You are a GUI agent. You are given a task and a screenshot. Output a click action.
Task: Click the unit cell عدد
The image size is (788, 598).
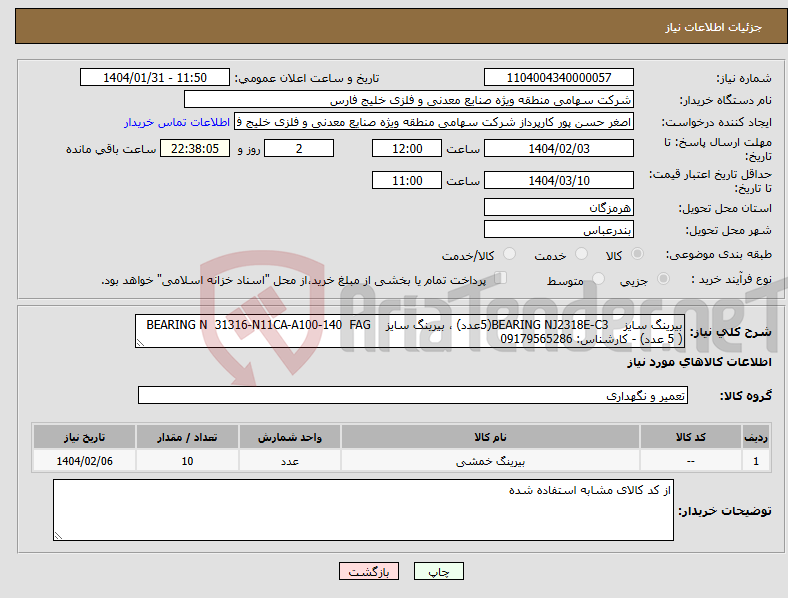[x=290, y=460]
